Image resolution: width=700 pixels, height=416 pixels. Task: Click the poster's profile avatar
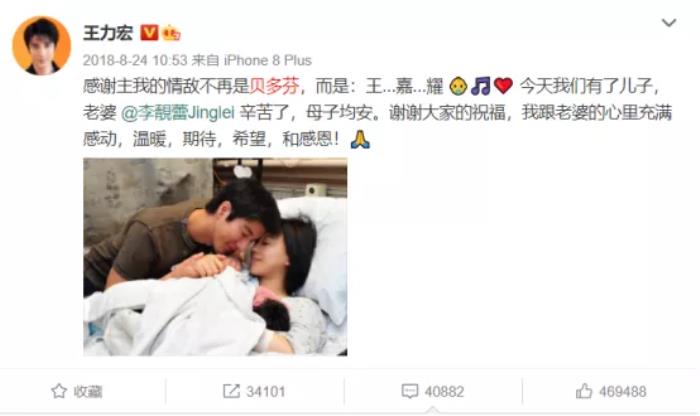tap(41, 45)
